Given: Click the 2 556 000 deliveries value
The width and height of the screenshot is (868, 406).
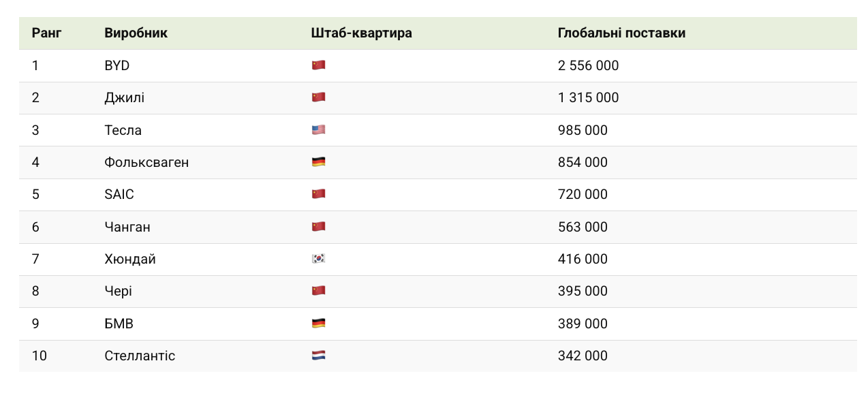Looking at the screenshot, I should pos(588,65).
